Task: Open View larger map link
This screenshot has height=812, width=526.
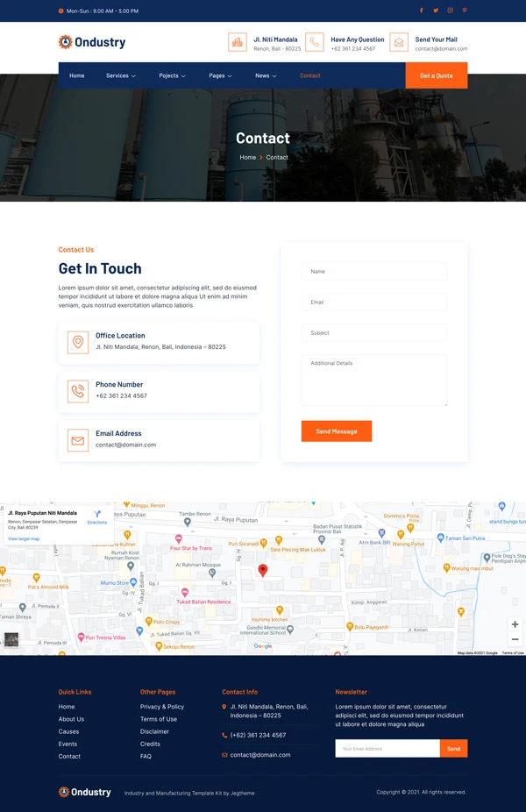Action: tap(24, 538)
